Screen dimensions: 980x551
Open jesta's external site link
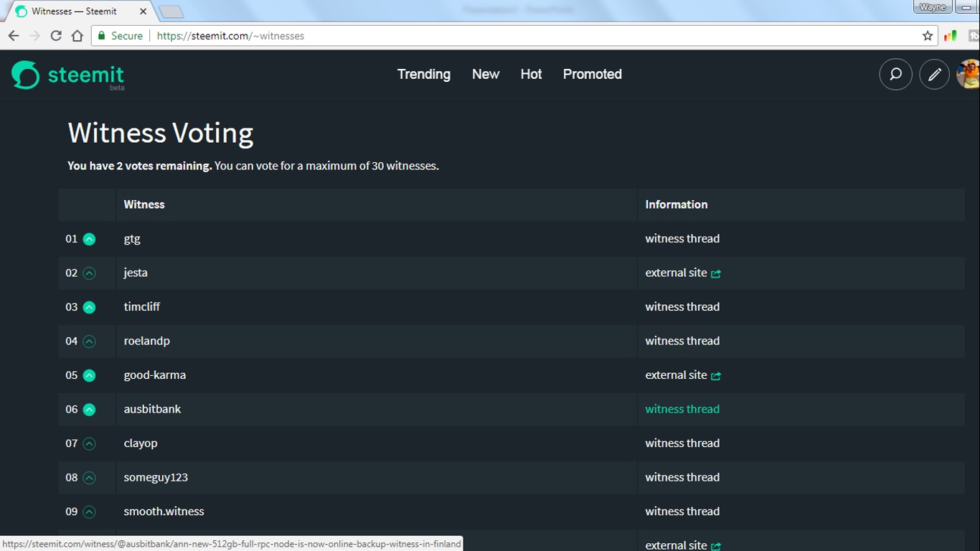(x=683, y=273)
